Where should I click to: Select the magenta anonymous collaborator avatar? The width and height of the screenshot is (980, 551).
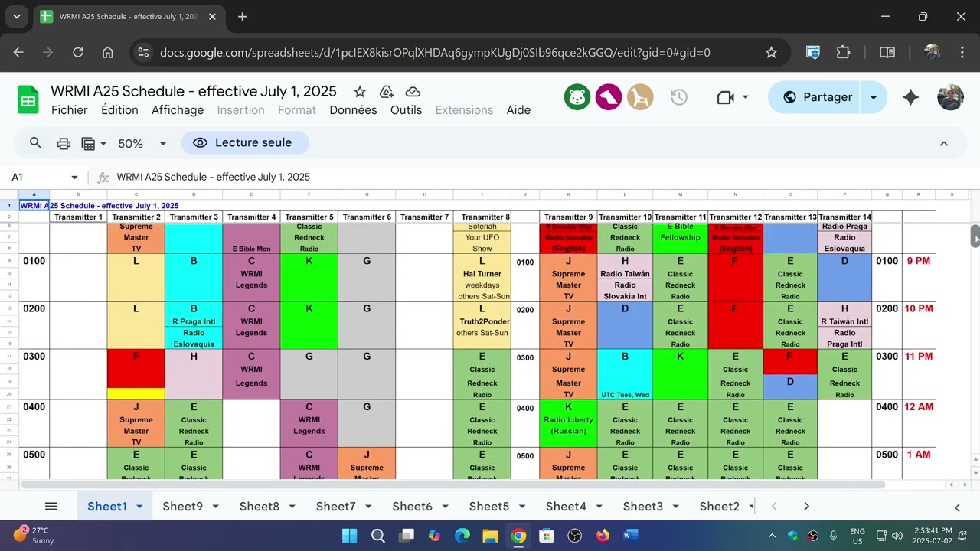coord(609,97)
